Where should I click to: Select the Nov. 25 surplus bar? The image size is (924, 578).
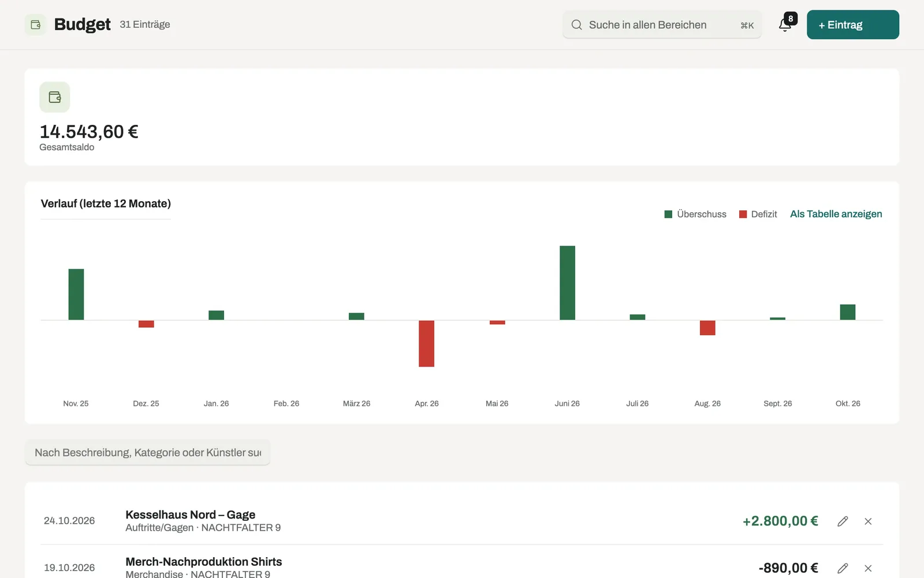click(76, 294)
